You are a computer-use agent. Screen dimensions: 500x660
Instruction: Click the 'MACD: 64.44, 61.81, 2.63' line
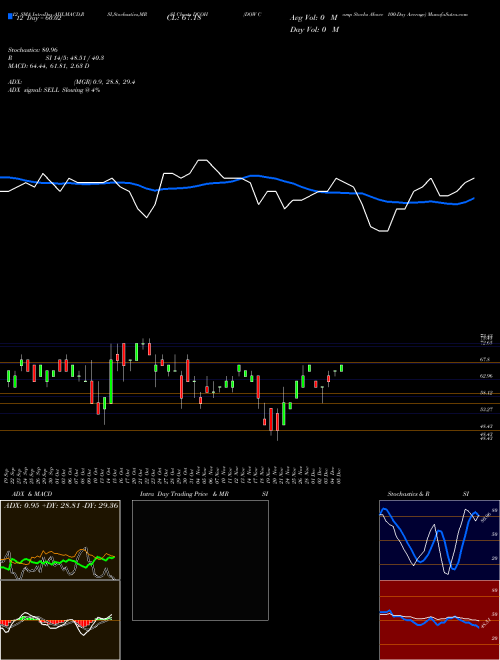coord(48,66)
